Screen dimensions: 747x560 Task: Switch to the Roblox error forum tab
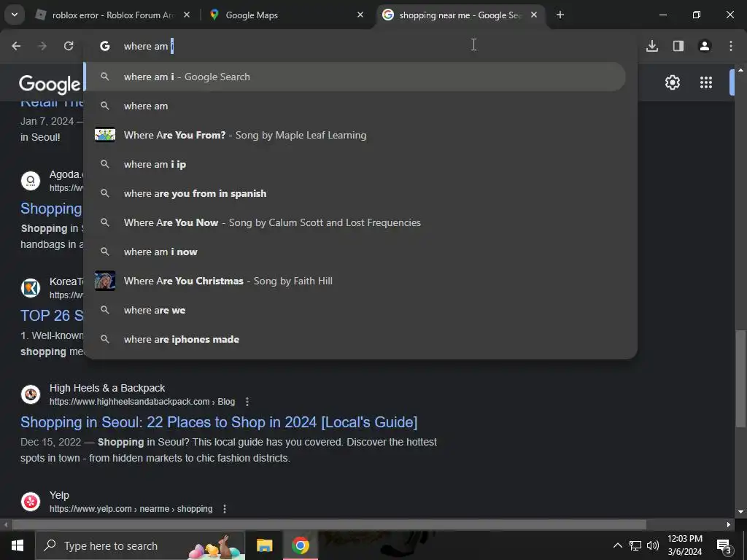tap(112, 15)
